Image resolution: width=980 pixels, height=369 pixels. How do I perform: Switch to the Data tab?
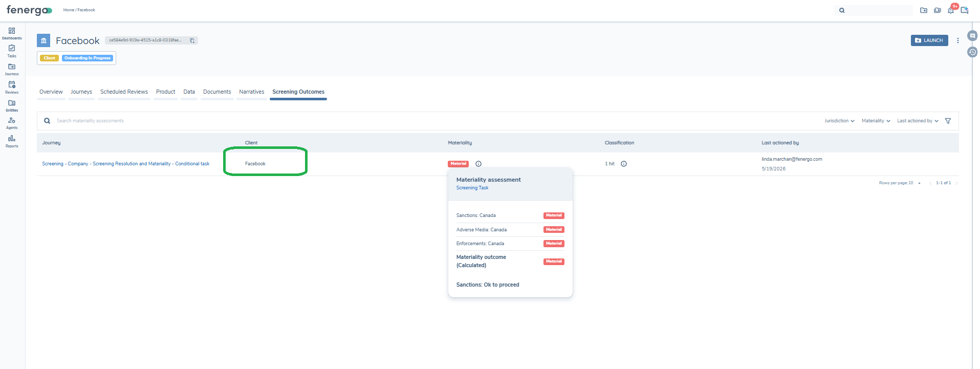[x=189, y=92]
